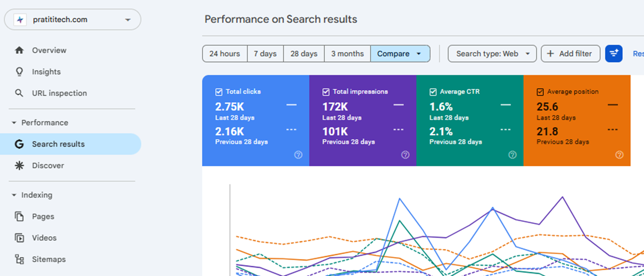Click the Pages icon under Indexing
644x276 pixels.
tap(19, 216)
